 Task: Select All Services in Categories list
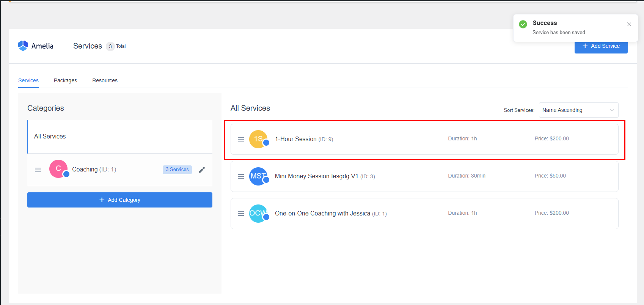pyautogui.click(x=50, y=137)
